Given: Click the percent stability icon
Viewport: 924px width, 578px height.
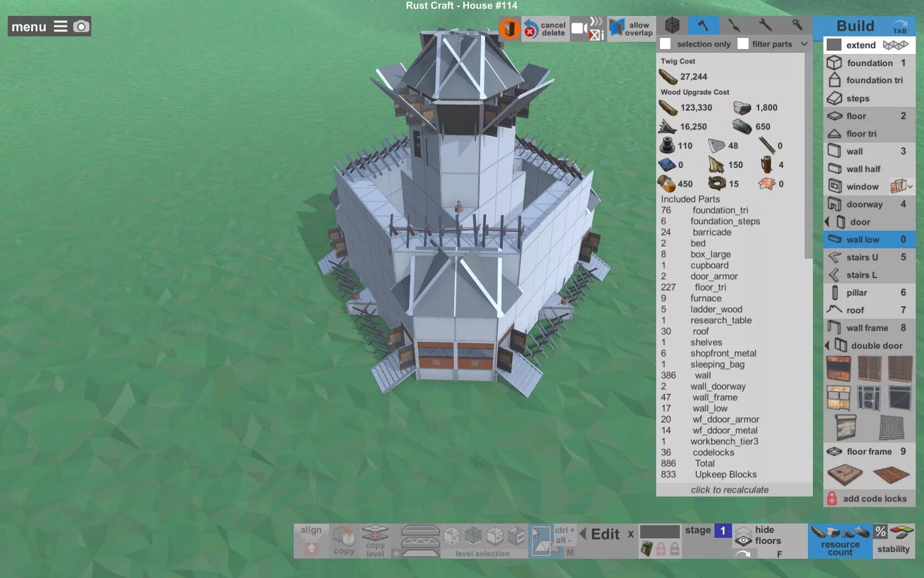Looking at the screenshot, I should [x=881, y=532].
